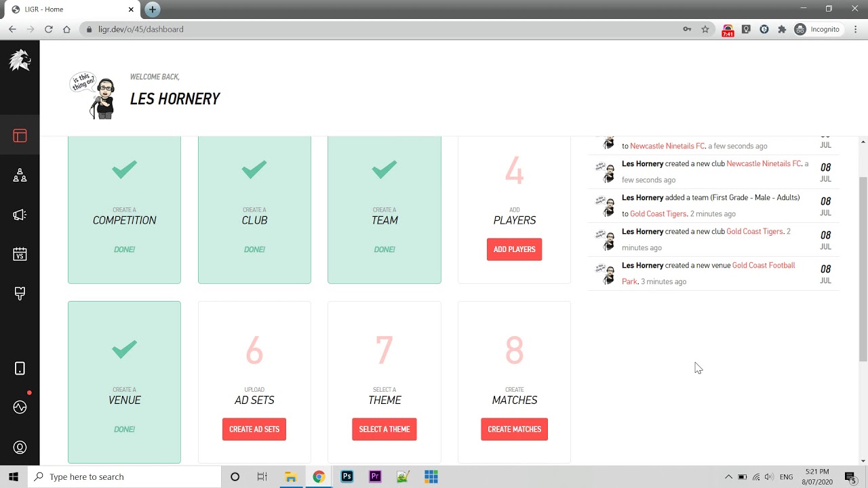Reload the page in Chrome
Screen dimensions: 868x488
pos(48,29)
